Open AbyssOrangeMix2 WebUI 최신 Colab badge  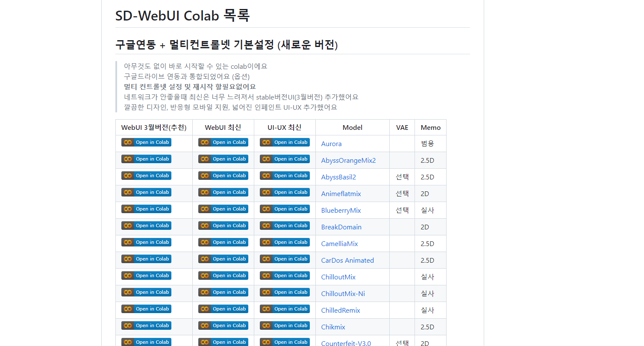[x=223, y=159]
